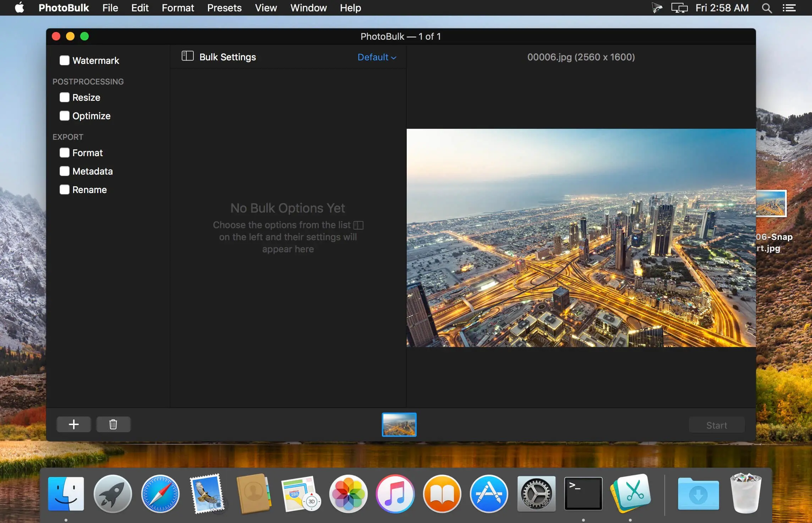The height and width of the screenshot is (523, 812).
Task: Open Terminal from the Dock
Action: (x=582, y=493)
